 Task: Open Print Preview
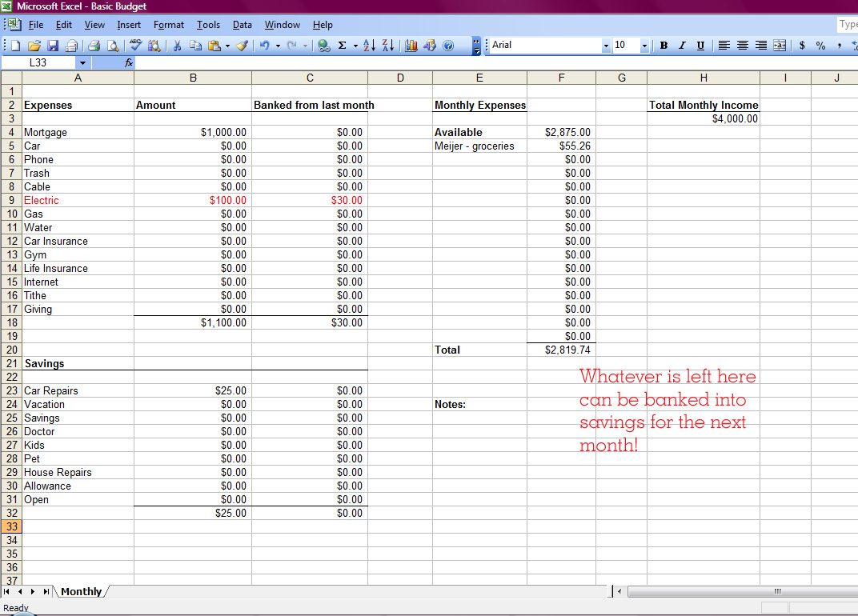pos(114,45)
